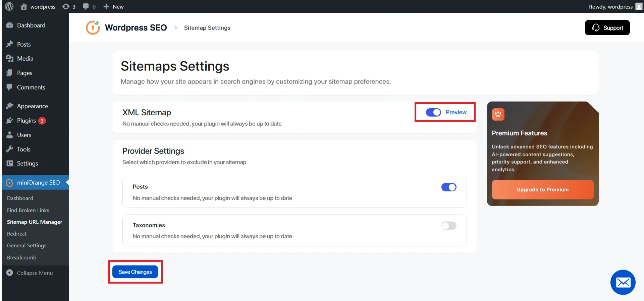Click the XML Sitemap heading
644x301 pixels.
click(147, 112)
